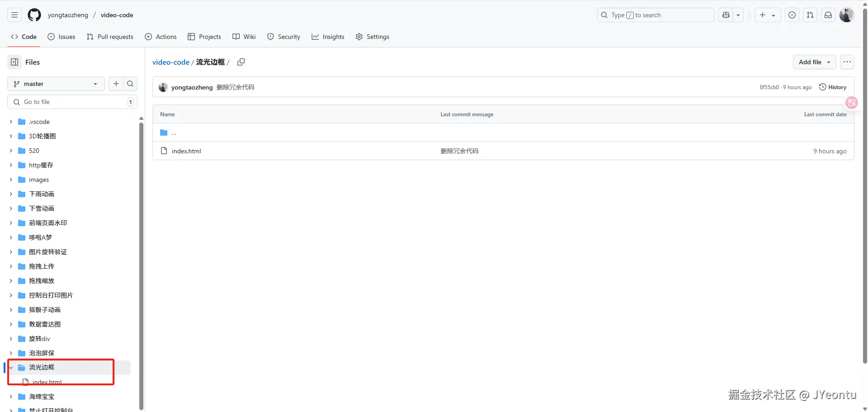Click the parent directory folder icon
This screenshot has width=868, height=412.
click(x=164, y=133)
